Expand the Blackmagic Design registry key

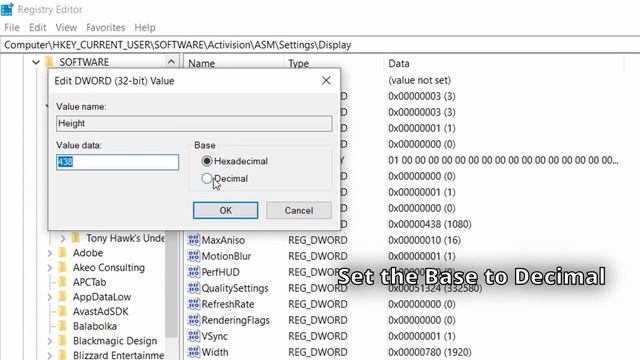pyautogui.click(x=50, y=341)
